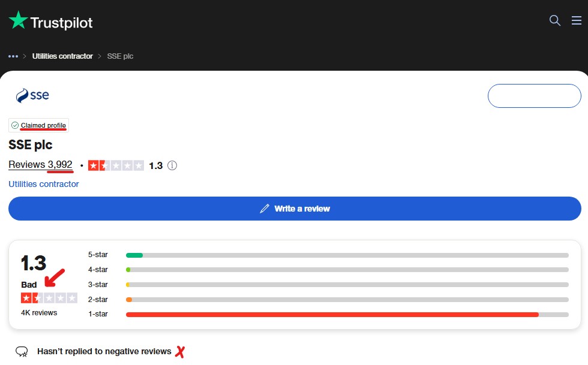The image size is (588, 365).
Task: Click the Write a review button
Action: 295,209
